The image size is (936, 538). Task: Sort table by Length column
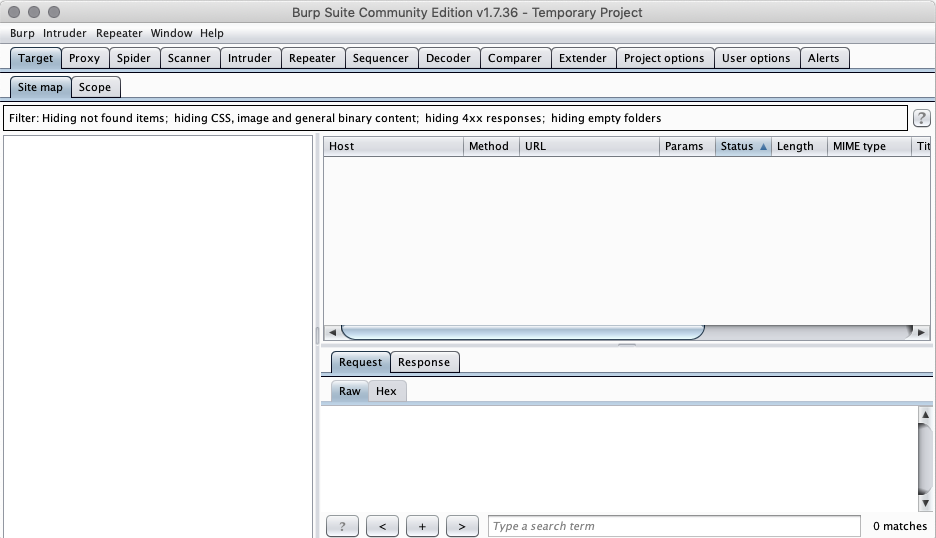coord(799,146)
